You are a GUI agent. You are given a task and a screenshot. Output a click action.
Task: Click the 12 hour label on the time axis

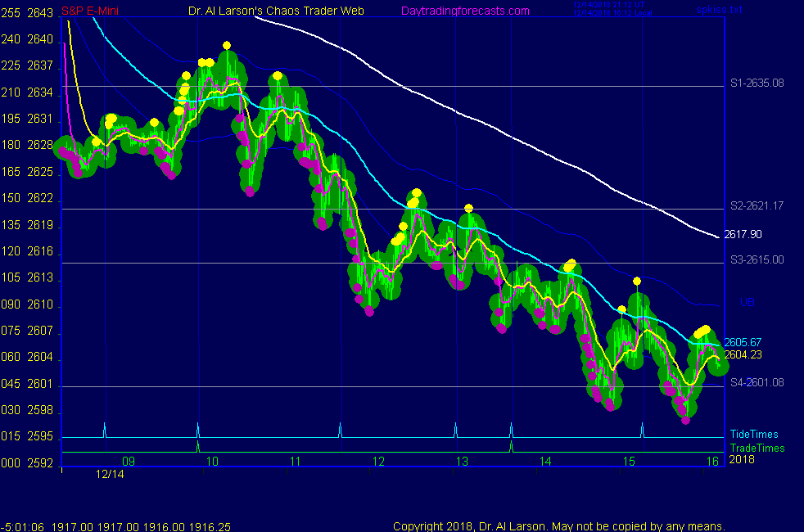point(378,462)
